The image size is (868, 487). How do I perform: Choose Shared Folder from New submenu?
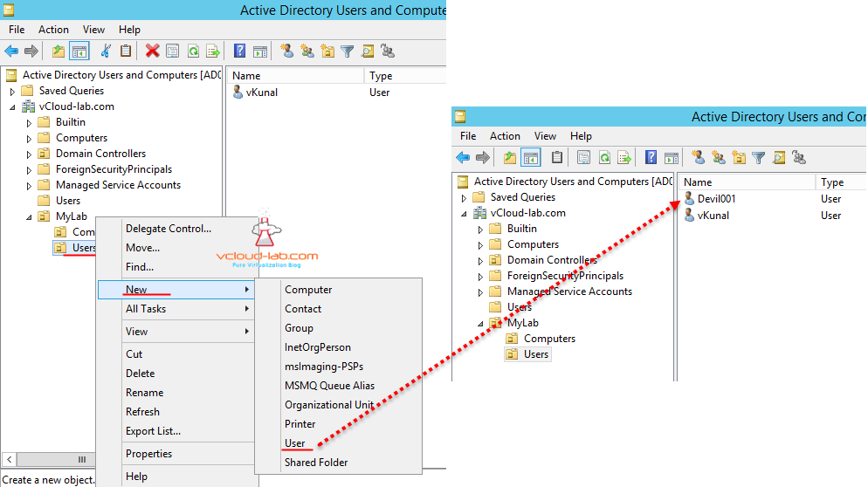click(x=316, y=463)
